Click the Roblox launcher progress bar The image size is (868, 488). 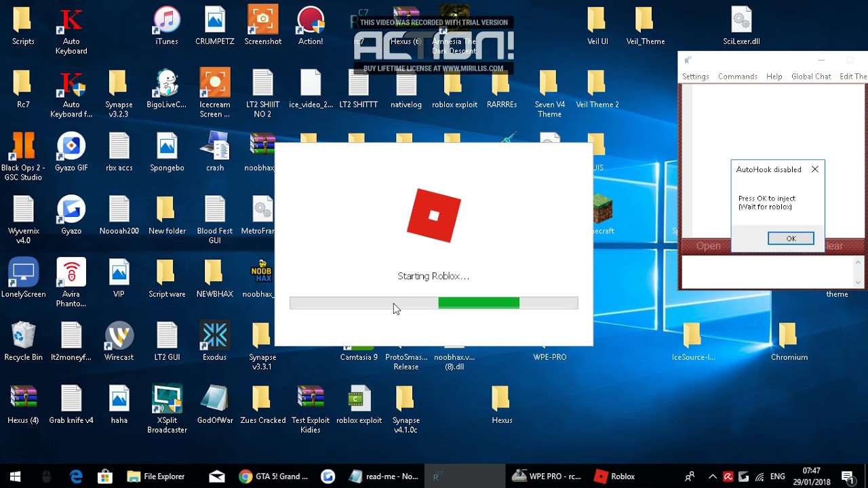pyautogui.click(x=434, y=303)
